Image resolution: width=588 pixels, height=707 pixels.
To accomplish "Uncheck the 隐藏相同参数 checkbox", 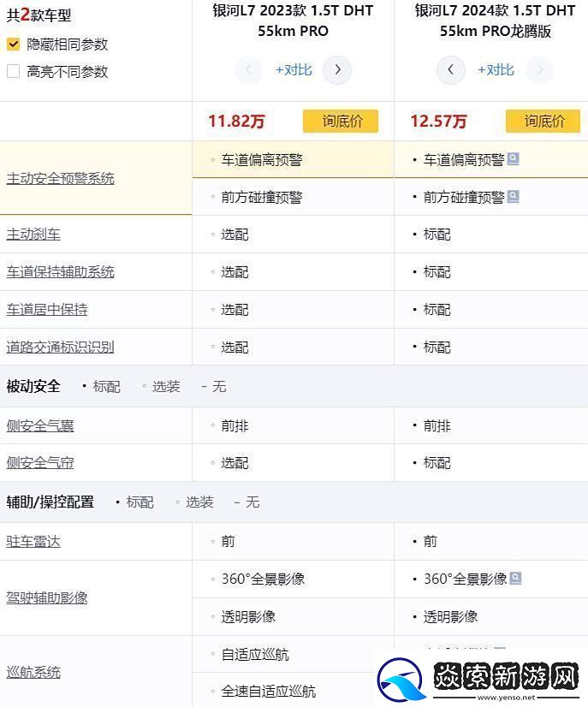I will [13, 45].
